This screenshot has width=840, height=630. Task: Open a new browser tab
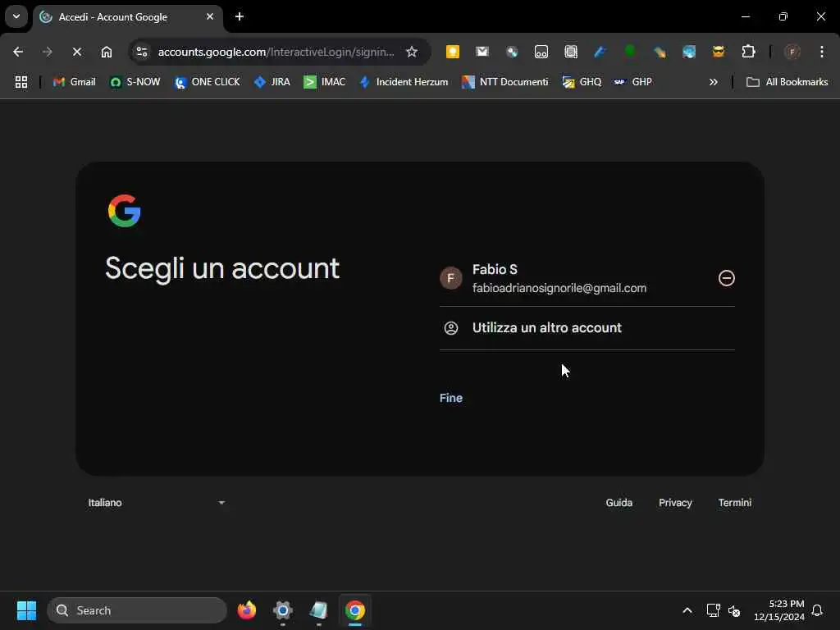point(240,16)
